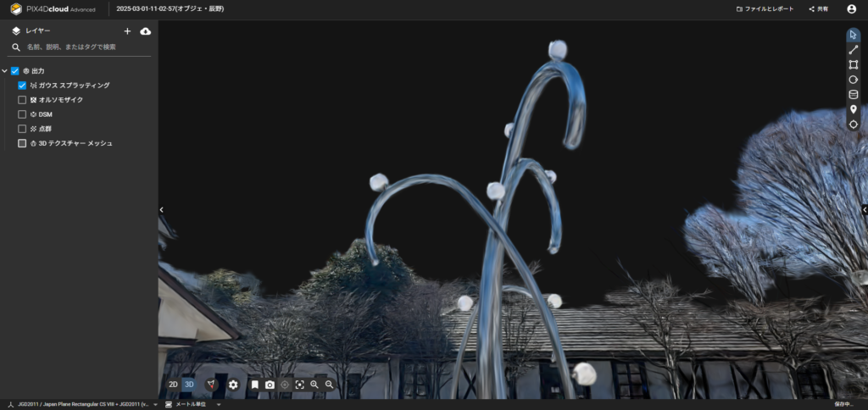
Task: Switch to 3D view mode
Action: pos(189,385)
